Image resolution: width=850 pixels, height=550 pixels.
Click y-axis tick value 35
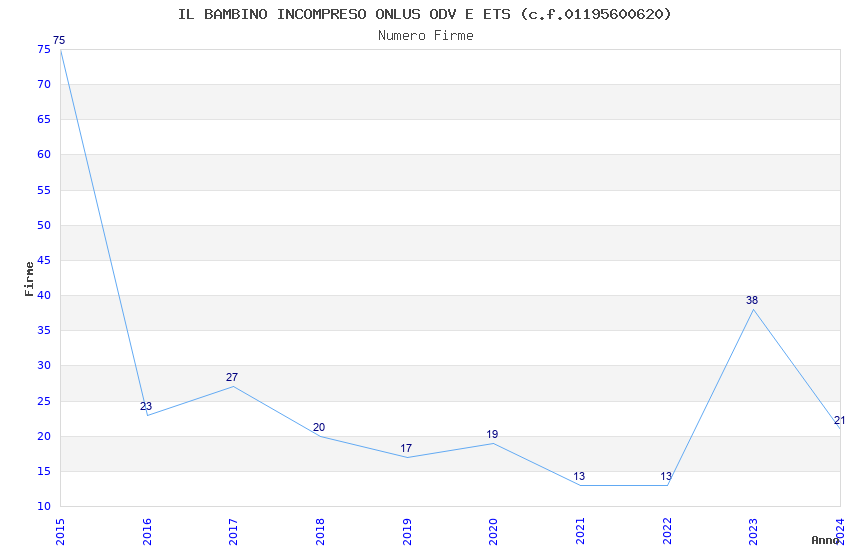click(x=44, y=330)
